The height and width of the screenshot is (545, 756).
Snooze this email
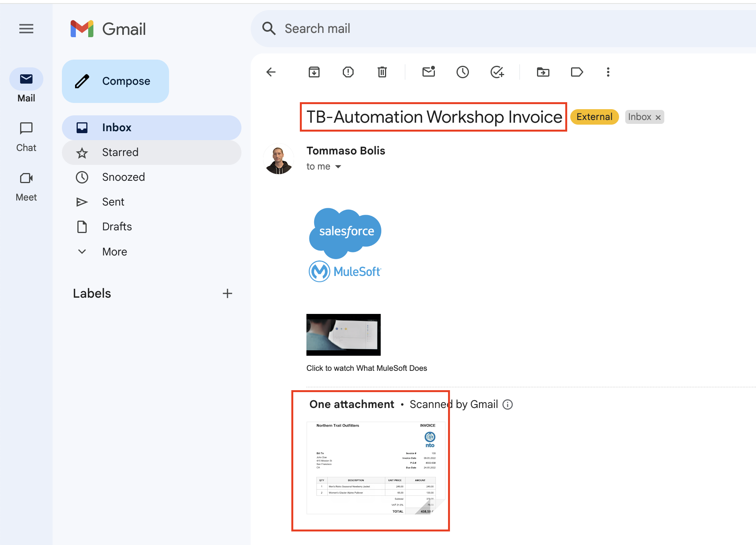(463, 72)
